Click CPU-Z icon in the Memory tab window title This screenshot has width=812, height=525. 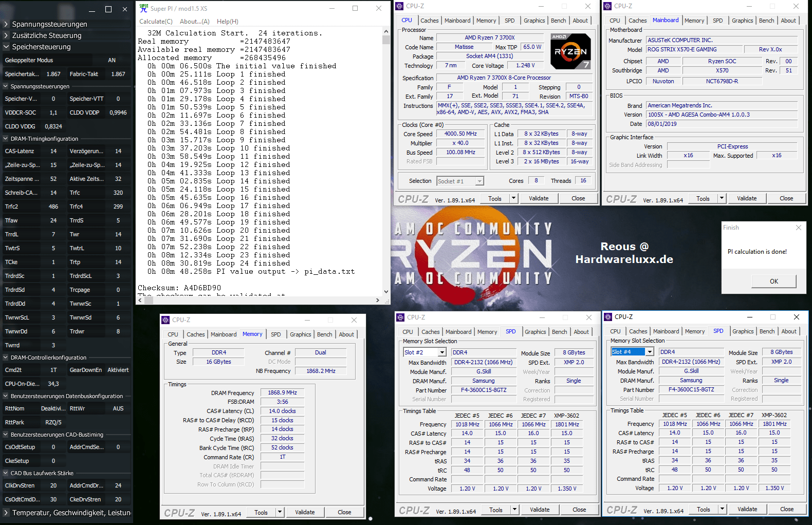click(x=165, y=320)
